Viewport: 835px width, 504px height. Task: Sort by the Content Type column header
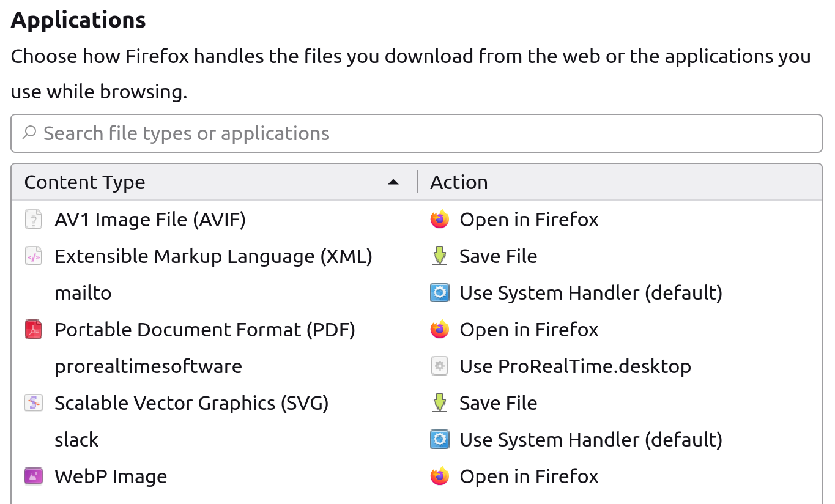[x=85, y=182]
